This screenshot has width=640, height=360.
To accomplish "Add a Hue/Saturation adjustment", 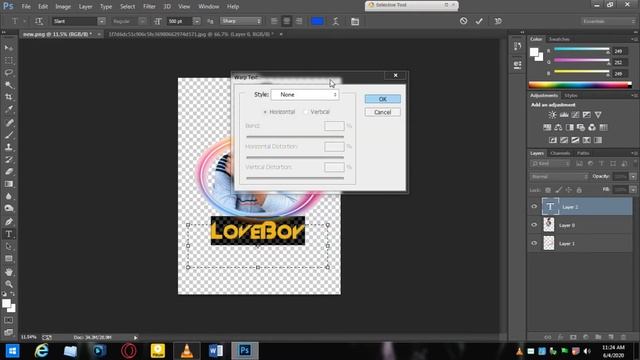I will [x=547, y=127].
